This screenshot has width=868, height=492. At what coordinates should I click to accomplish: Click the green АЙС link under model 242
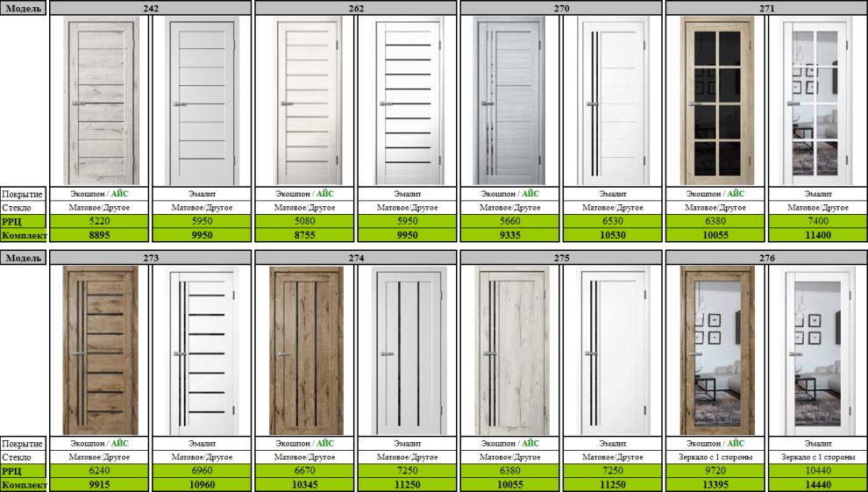(119, 194)
